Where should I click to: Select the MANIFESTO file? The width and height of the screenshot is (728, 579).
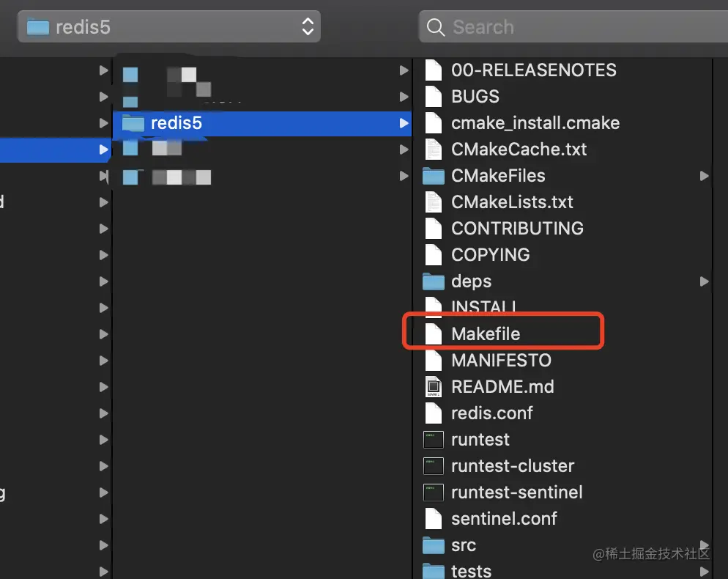click(x=502, y=361)
